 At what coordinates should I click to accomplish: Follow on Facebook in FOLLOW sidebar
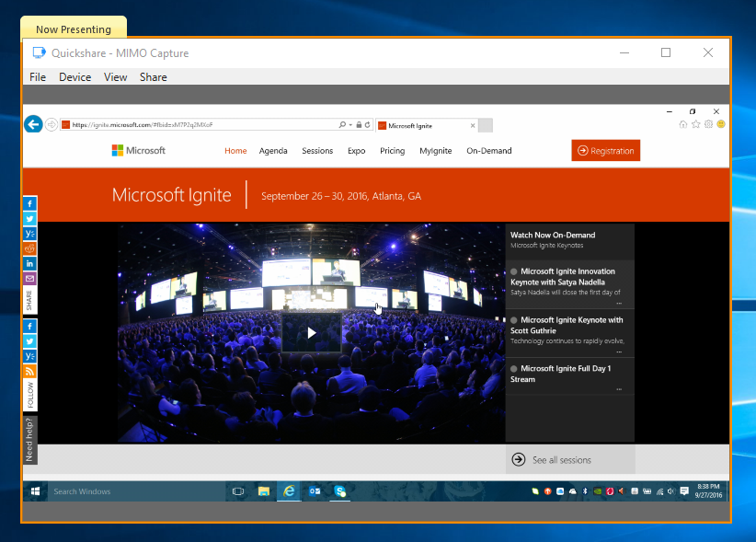[x=30, y=327]
